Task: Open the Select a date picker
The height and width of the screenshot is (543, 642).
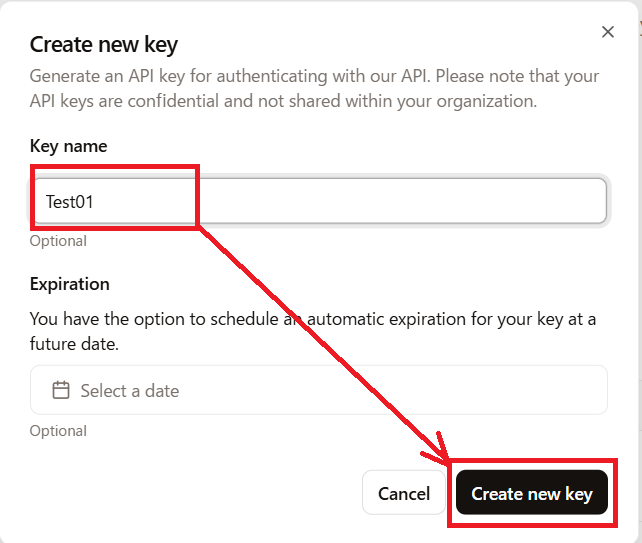Action: tap(318, 390)
